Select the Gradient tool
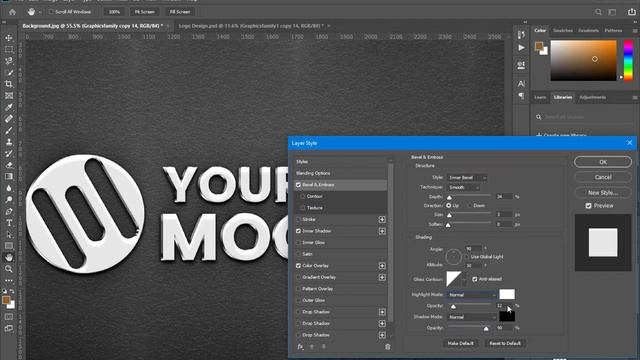The height and width of the screenshot is (360, 640). click(9, 177)
